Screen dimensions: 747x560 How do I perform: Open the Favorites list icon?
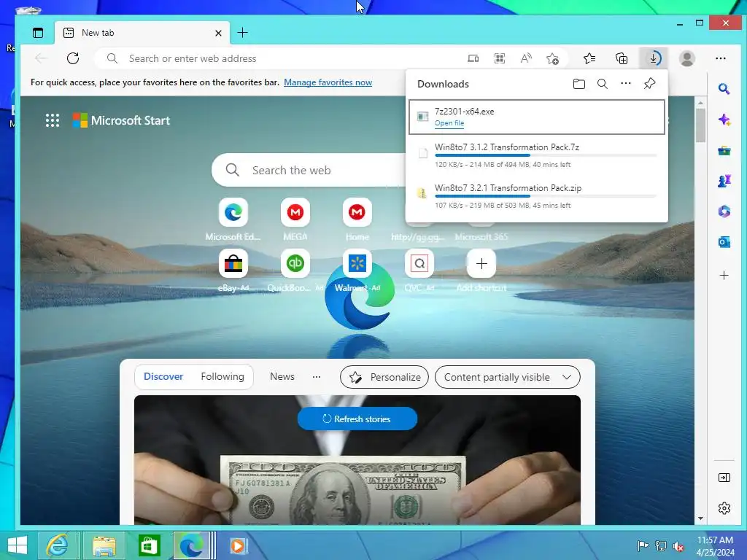[589, 58]
